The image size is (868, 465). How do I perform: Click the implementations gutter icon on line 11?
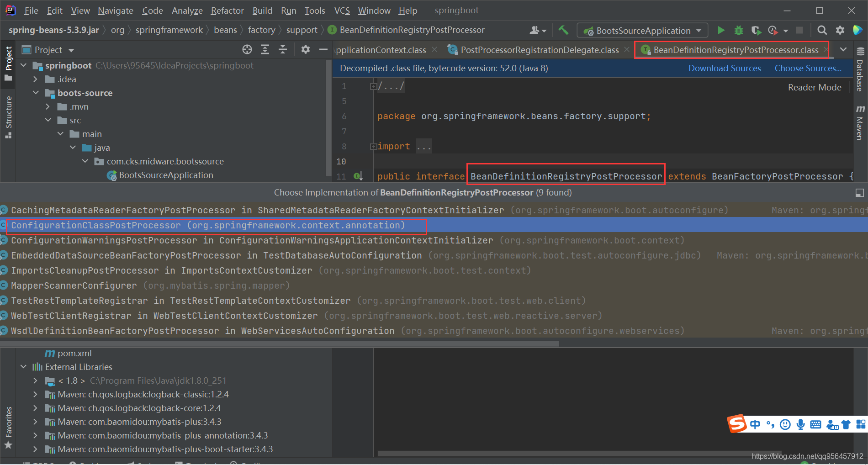pos(358,176)
